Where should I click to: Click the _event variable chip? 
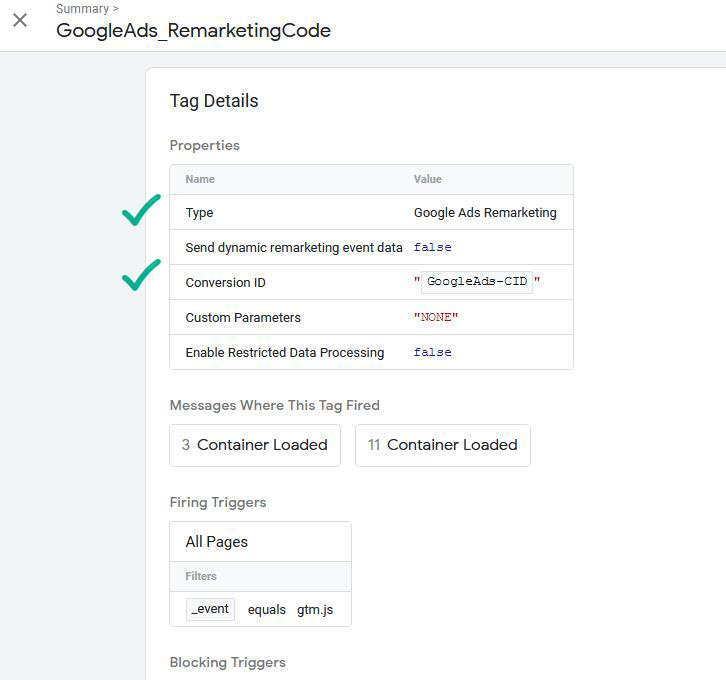click(x=210, y=609)
